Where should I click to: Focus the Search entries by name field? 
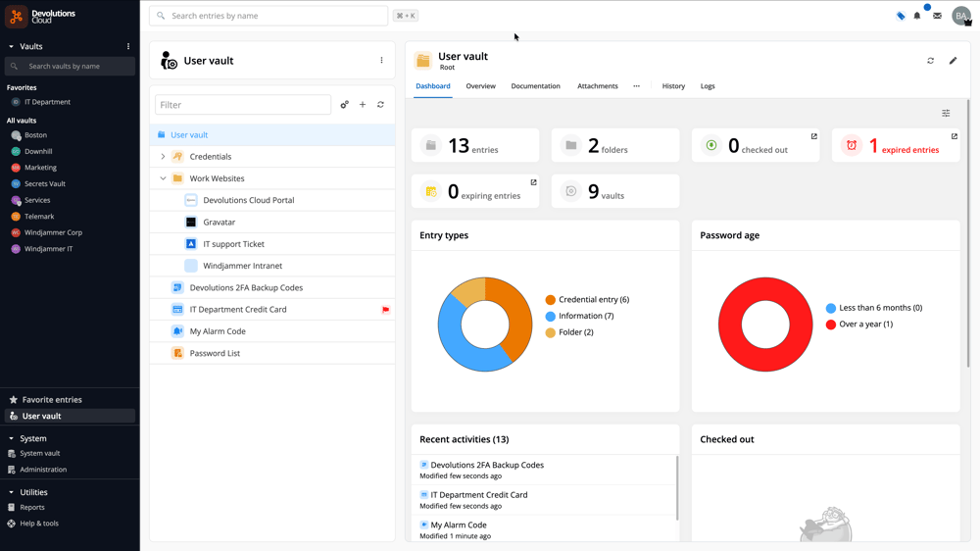pyautogui.click(x=269, y=16)
